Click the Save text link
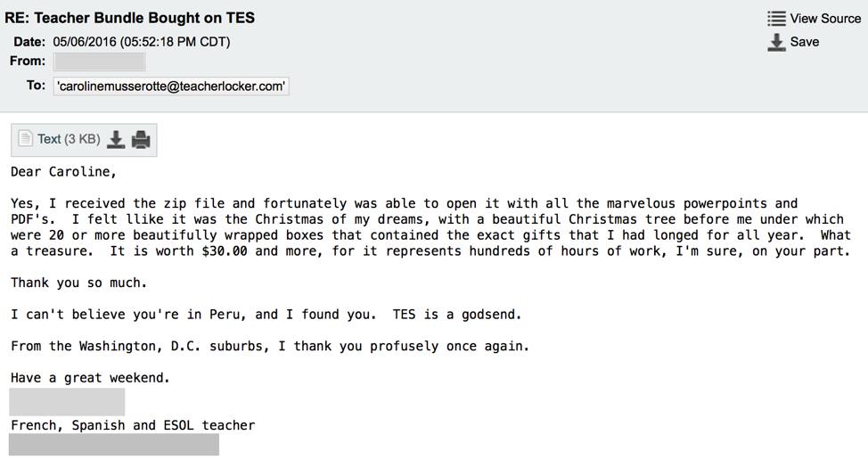The image size is (868, 468). click(x=804, y=42)
